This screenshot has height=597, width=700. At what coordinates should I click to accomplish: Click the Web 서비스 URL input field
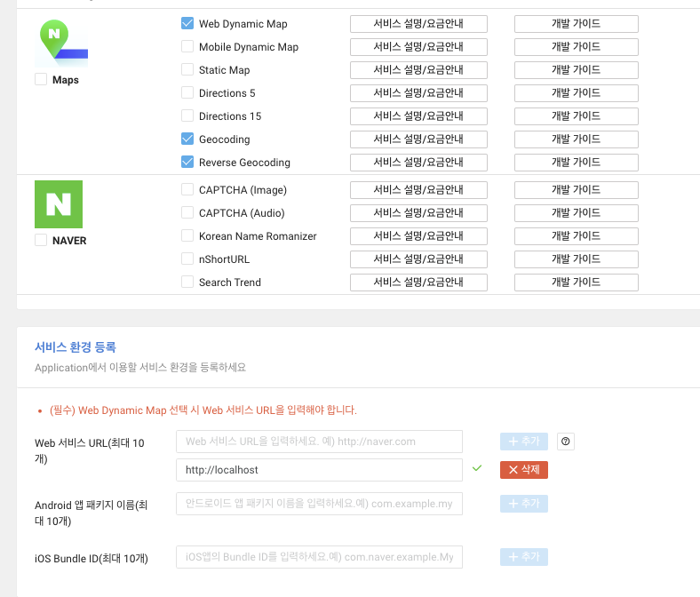319,442
